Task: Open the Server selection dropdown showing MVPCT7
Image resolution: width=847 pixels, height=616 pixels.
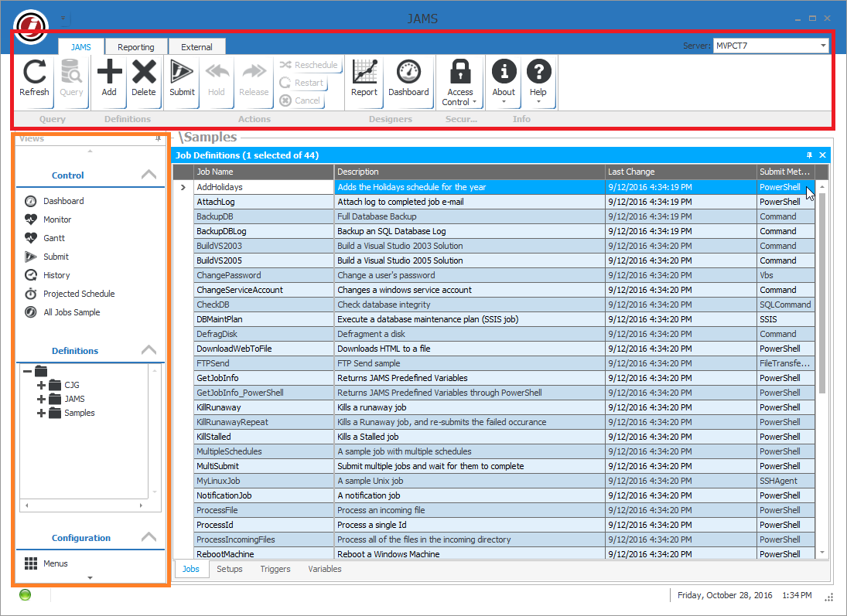Action: (823, 45)
